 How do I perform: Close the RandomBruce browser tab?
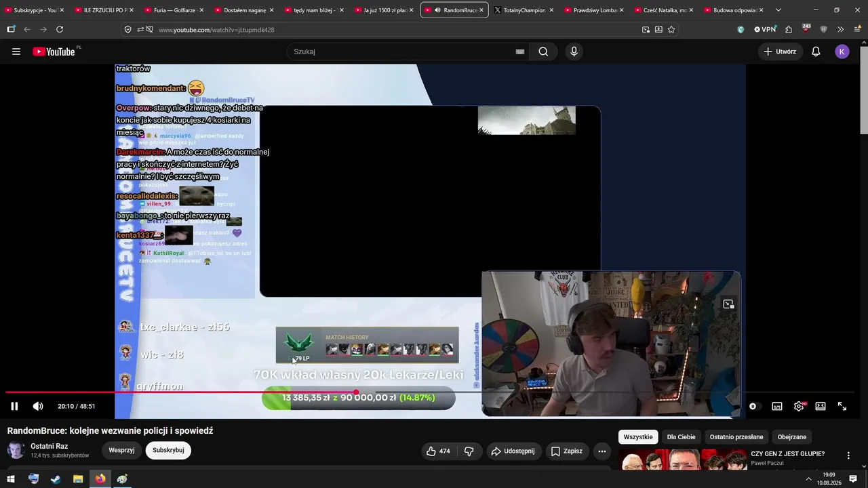tap(481, 10)
